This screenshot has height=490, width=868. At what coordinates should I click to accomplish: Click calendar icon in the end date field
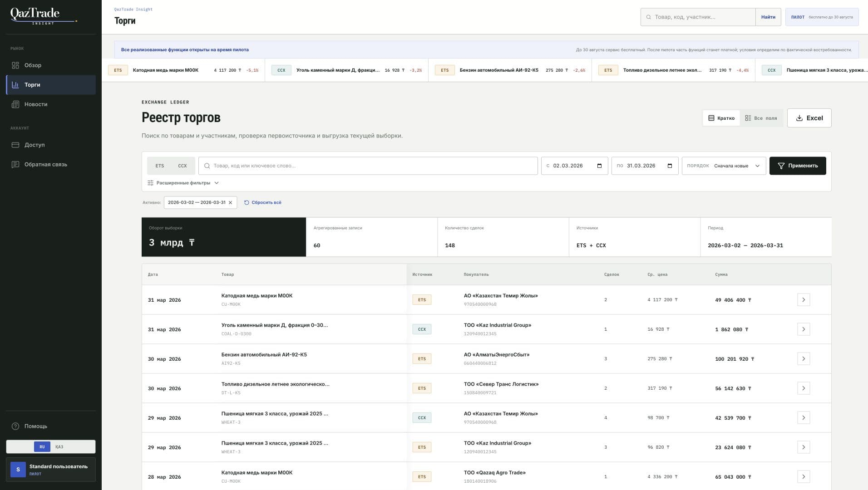670,166
